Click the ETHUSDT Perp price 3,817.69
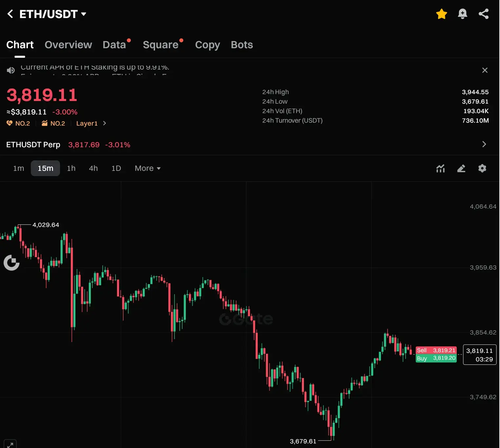The width and height of the screenshot is (500, 448). point(84,145)
